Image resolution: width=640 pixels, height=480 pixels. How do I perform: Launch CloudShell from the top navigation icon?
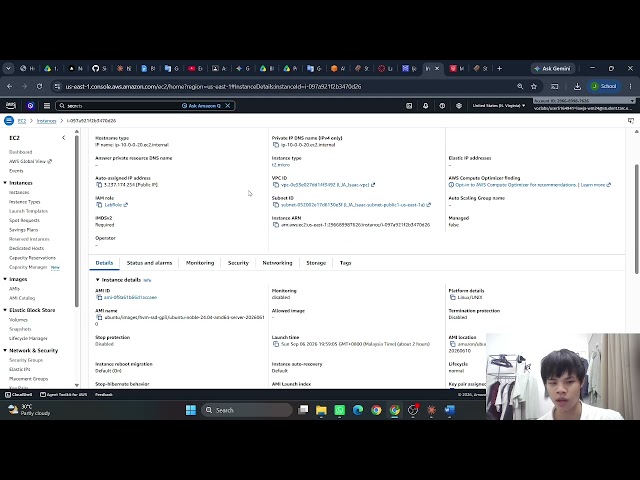(409, 106)
